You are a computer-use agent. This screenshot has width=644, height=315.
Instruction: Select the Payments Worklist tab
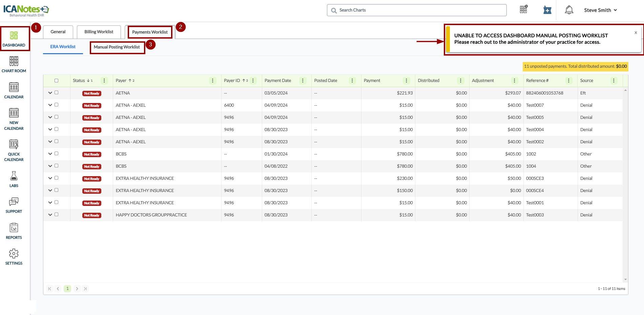tap(150, 32)
